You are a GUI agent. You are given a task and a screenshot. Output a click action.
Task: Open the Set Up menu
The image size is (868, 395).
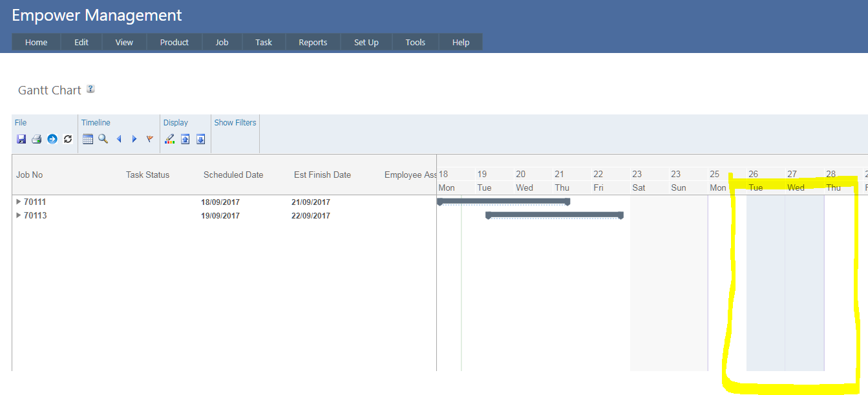366,42
